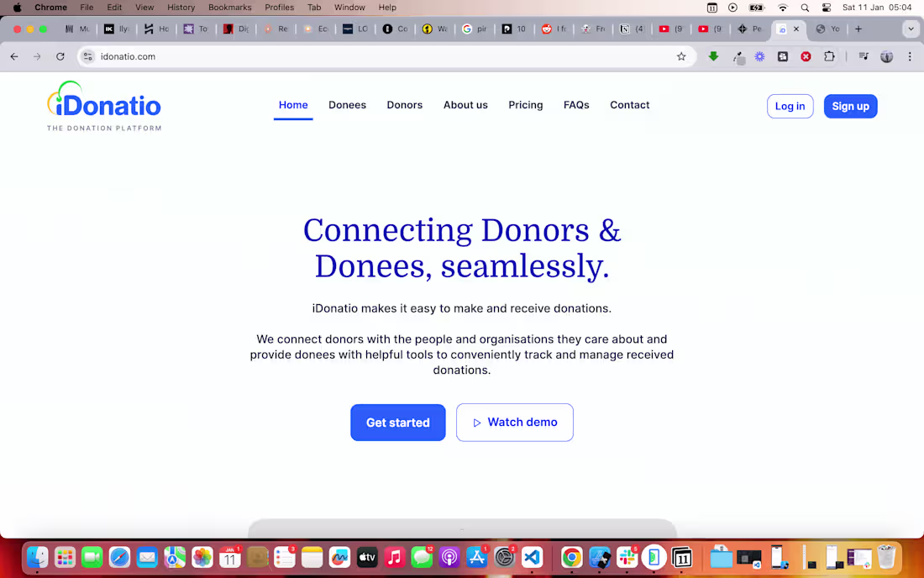Go back using the browser back arrow
Screen dimensions: 924x578
coord(14,56)
